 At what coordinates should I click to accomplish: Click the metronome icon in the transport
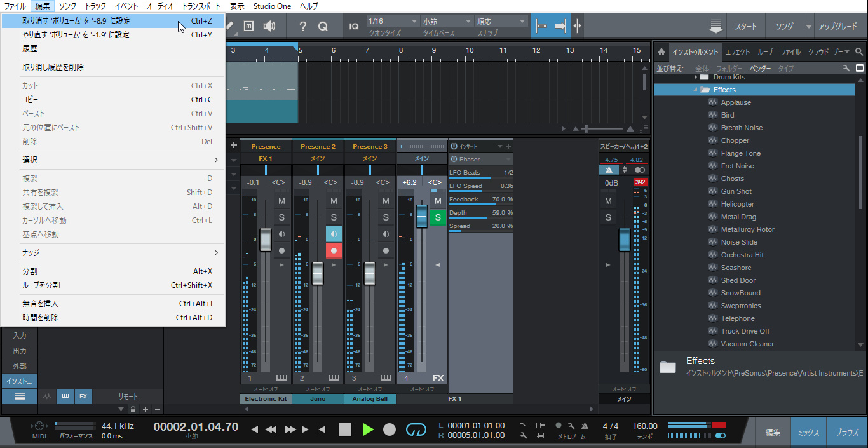(585, 426)
